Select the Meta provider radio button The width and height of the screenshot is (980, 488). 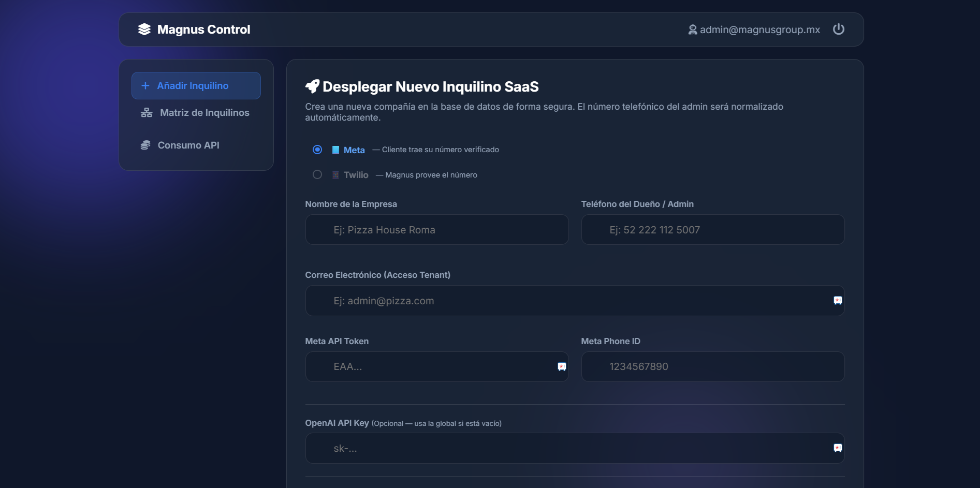317,150
